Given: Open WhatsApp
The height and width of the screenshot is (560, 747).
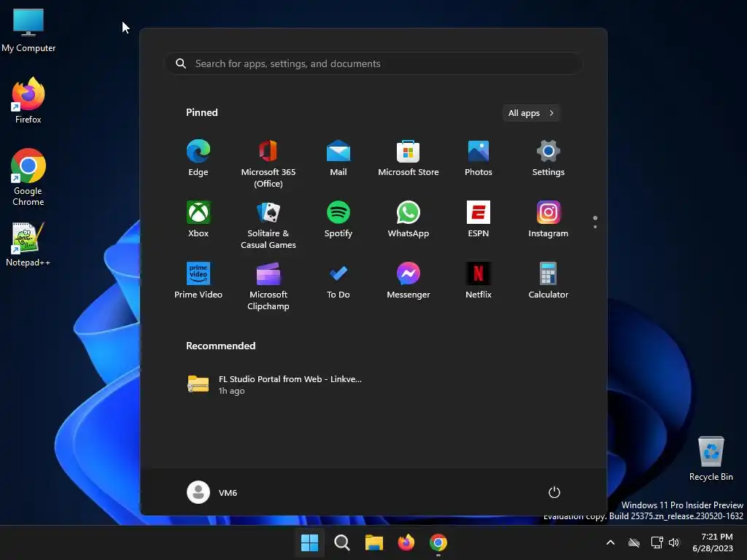Looking at the screenshot, I should 409,219.
